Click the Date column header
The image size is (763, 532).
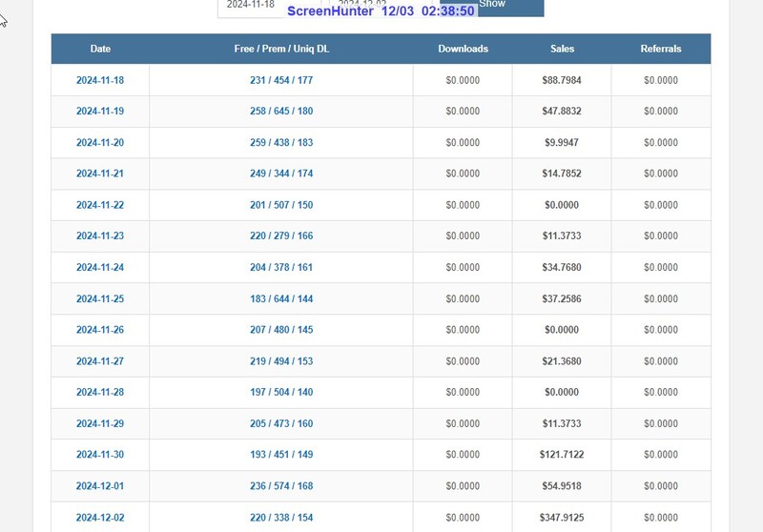pos(100,49)
